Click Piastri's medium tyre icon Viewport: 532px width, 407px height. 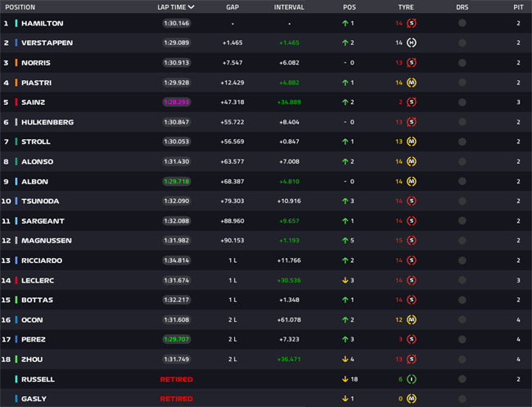412,83
